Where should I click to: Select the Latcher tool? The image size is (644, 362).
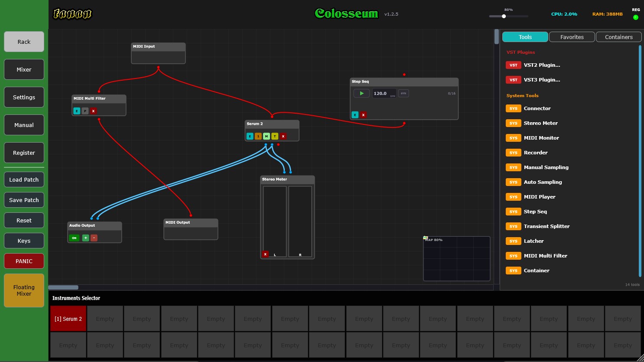tap(570, 241)
